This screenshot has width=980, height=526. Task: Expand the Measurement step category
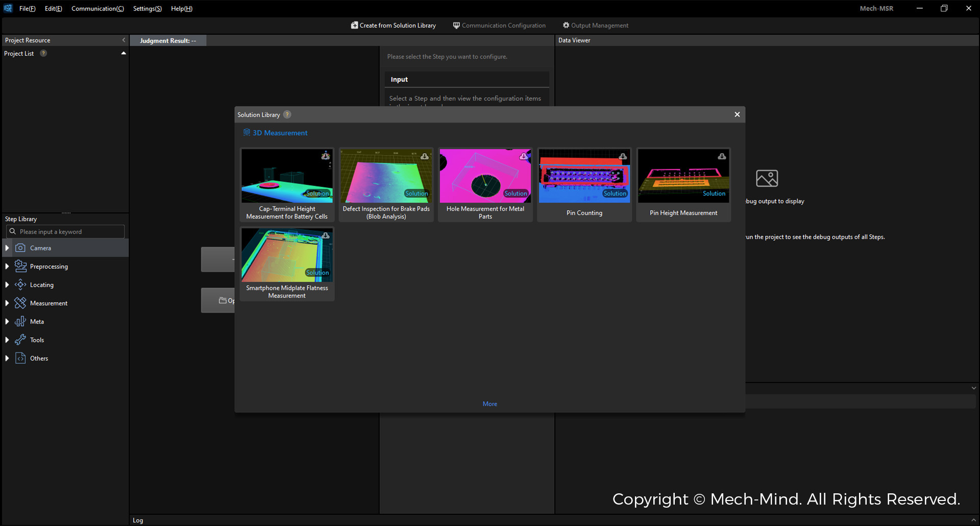(x=7, y=303)
